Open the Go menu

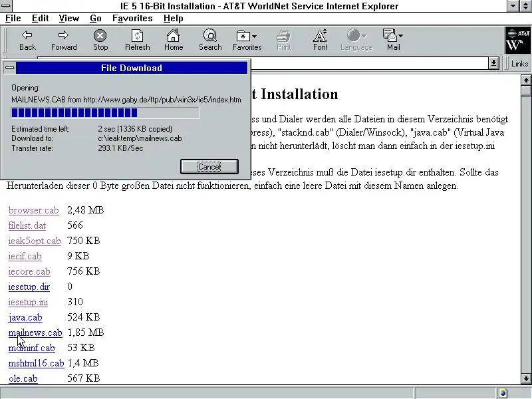pyautogui.click(x=96, y=19)
